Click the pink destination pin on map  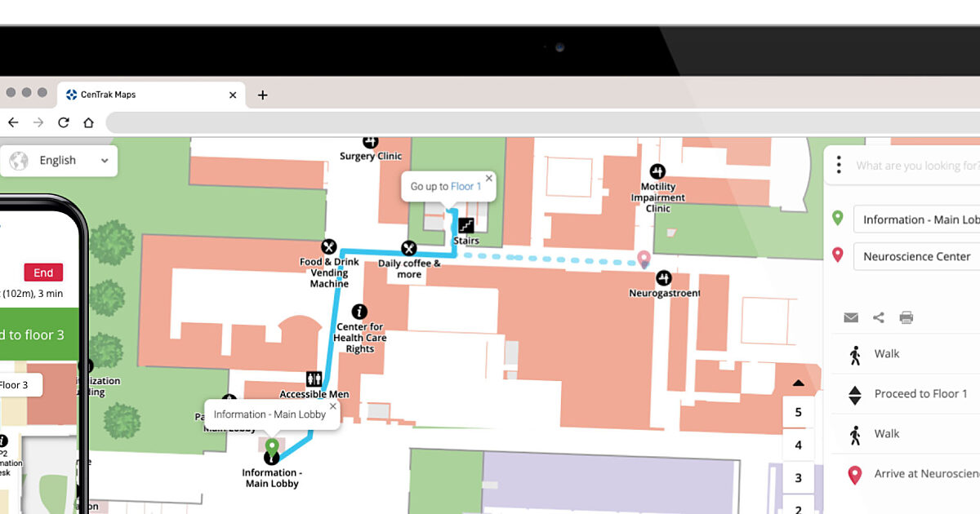tap(644, 259)
